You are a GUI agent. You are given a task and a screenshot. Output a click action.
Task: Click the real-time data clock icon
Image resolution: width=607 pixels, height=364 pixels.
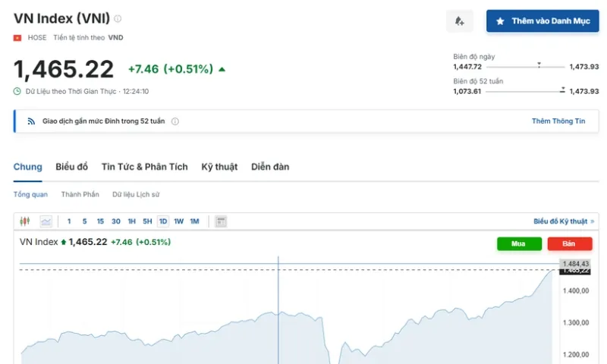click(x=17, y=91)
